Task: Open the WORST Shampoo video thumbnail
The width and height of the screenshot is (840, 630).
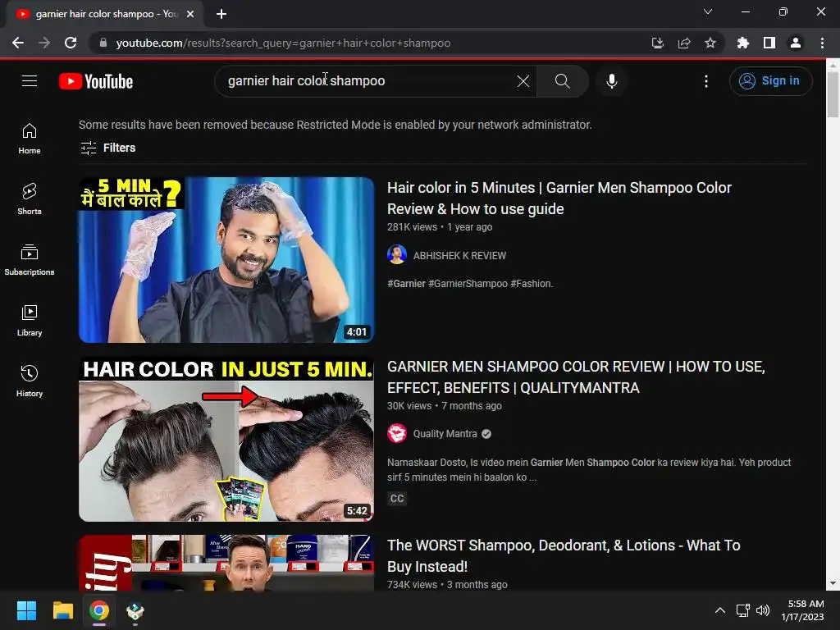Action: pyautogui.click(x=226, y=563)
